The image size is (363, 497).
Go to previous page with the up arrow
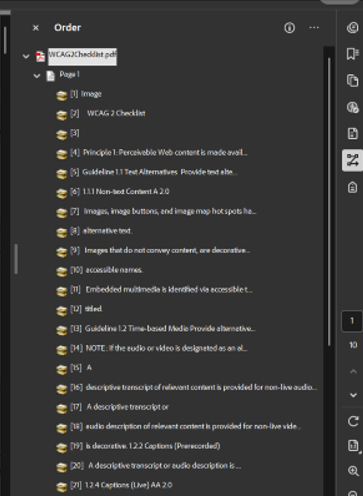point(353,371)
